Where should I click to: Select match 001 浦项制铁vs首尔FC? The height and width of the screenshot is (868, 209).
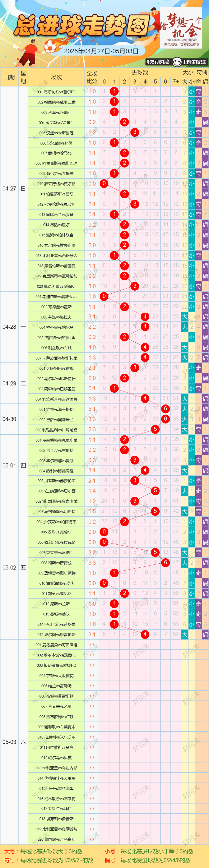pyautogui.click(x=57, y=92)
